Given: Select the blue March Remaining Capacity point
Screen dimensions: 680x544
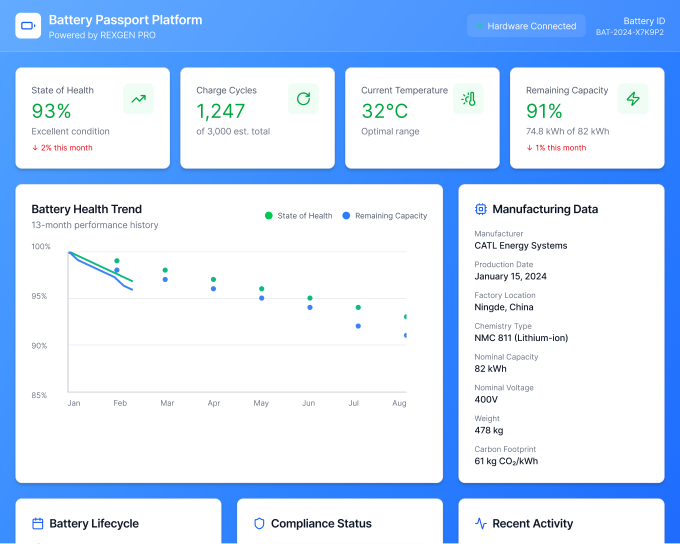Looking at the screenshot, I should point(165,280).
